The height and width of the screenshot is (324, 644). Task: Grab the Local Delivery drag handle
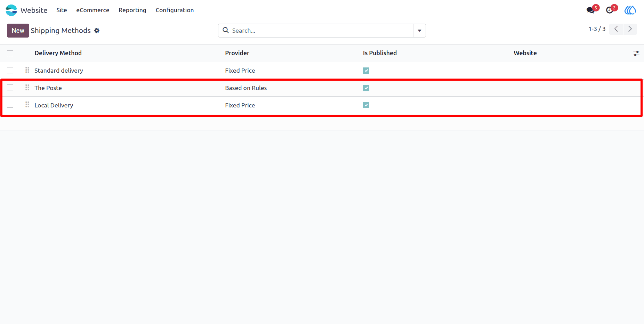[27, 105]
